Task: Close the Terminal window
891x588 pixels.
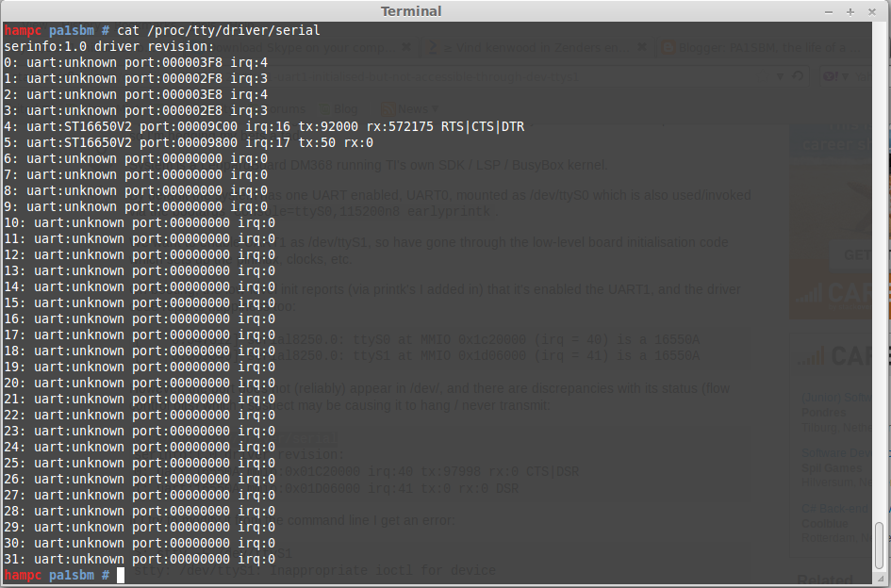Action: coord(872,12)
